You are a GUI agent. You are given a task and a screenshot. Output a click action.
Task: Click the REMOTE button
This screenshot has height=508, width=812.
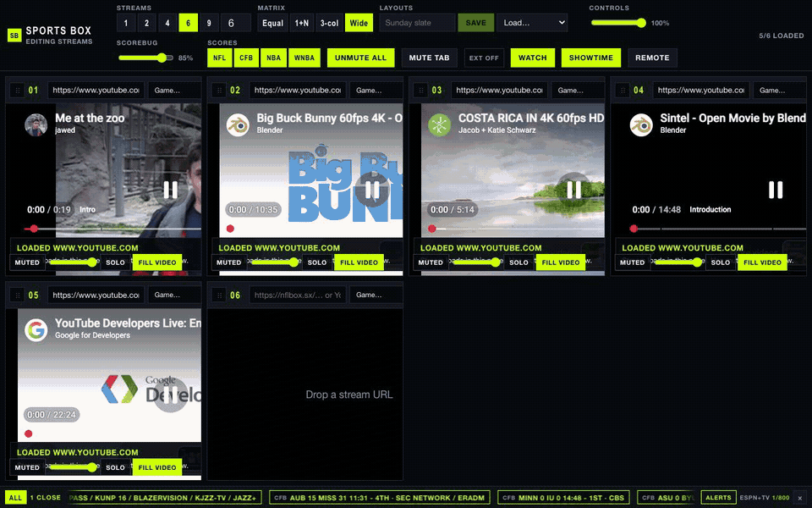[x=652, y=58]
